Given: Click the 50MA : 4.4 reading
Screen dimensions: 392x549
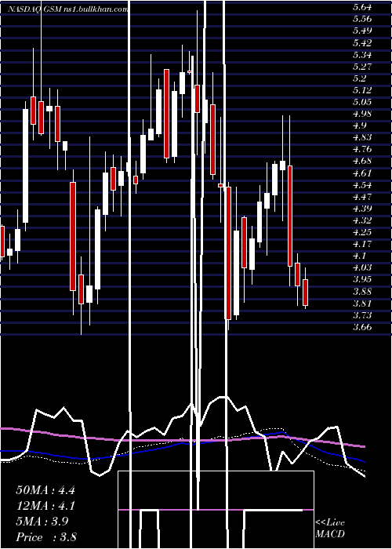Looking at the screenshot, I should click(x=45, y=490).
